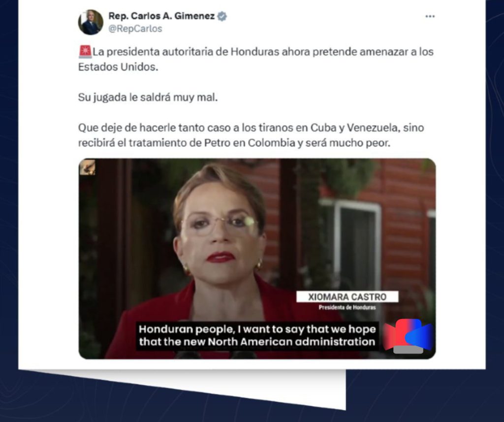Click the Presidenta de Honduras caption
The height and width of the screenshot is (422, 504).
coord(347,307)
